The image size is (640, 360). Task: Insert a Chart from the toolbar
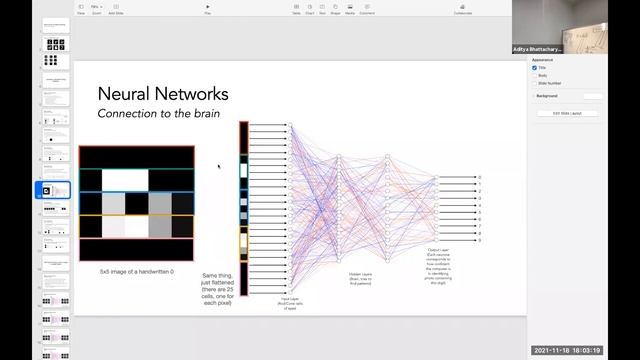(310, 7)
